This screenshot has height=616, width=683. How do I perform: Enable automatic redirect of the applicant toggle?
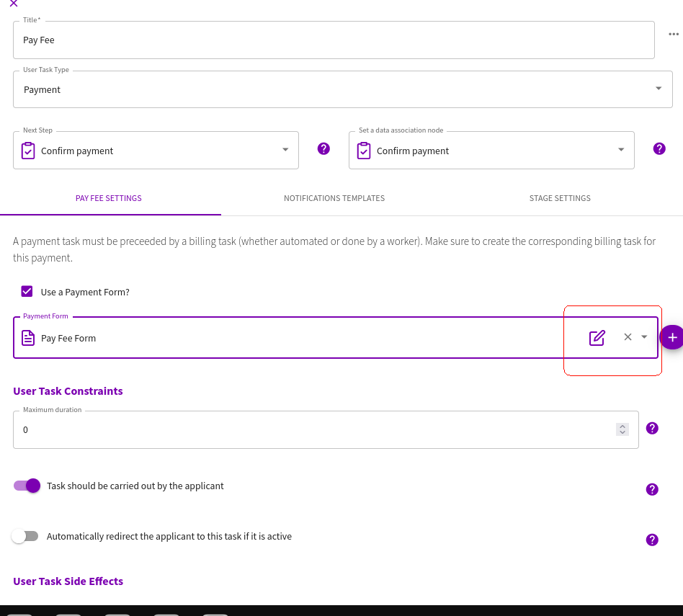coord(25,536)
